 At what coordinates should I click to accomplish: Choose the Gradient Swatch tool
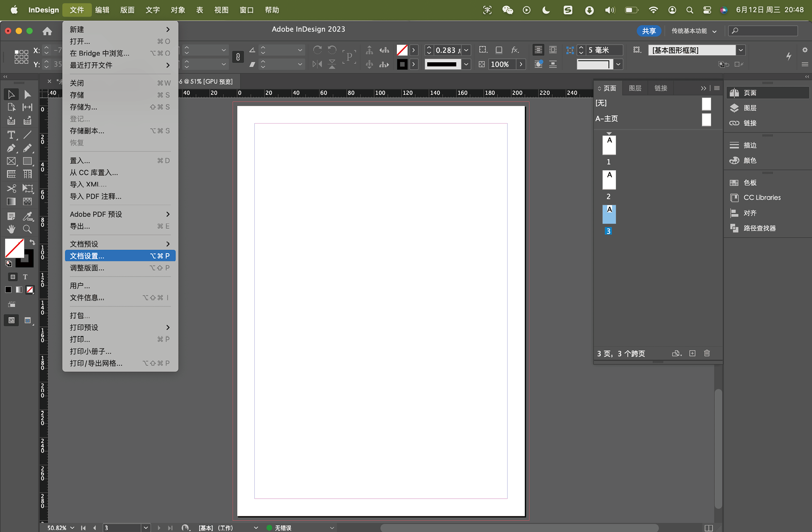tap(11, 202)
